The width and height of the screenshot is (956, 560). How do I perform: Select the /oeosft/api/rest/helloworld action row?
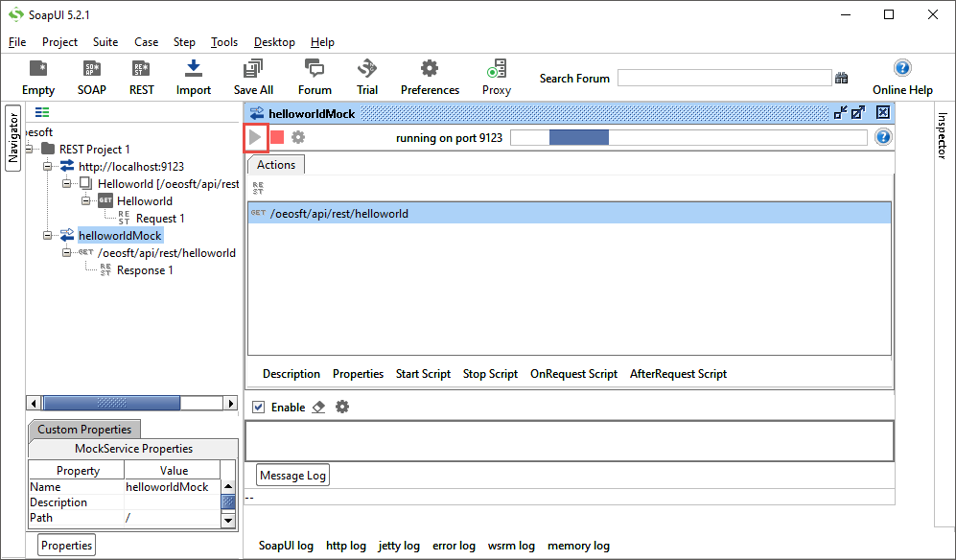569,214
